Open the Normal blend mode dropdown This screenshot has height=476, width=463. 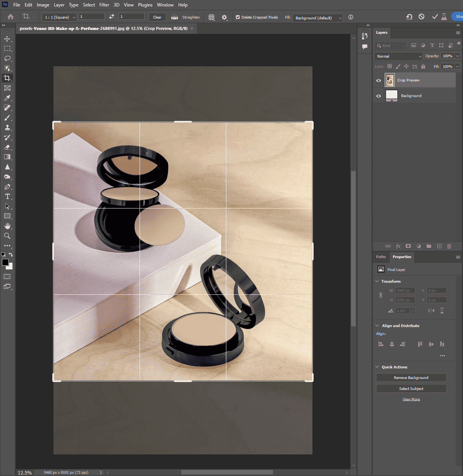click(399, 56)
